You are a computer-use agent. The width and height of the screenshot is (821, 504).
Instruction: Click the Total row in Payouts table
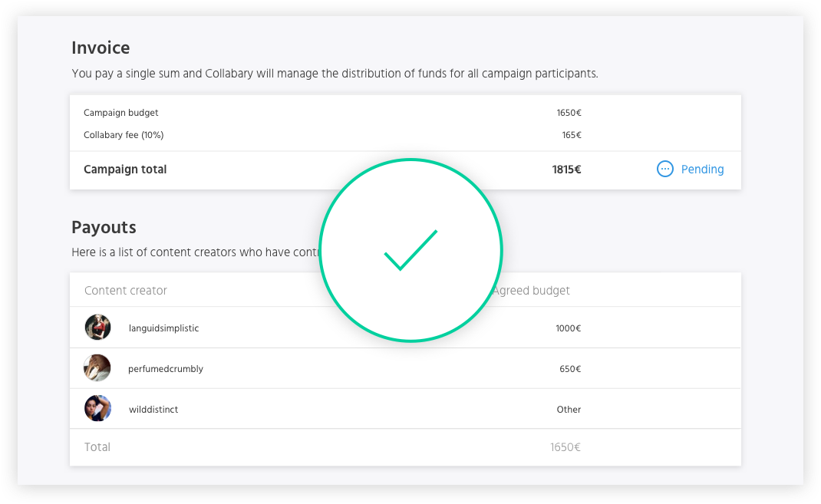click(x=97, y=447)
